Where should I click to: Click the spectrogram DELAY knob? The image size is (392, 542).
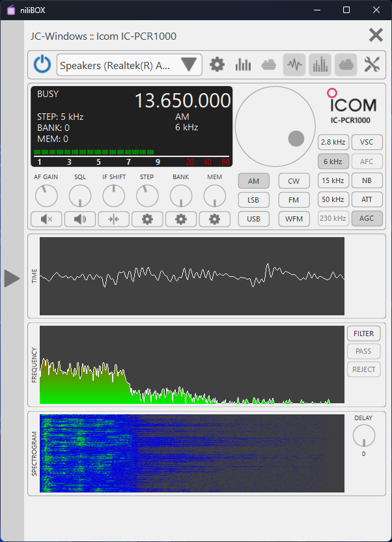click(x=364, y=436)
